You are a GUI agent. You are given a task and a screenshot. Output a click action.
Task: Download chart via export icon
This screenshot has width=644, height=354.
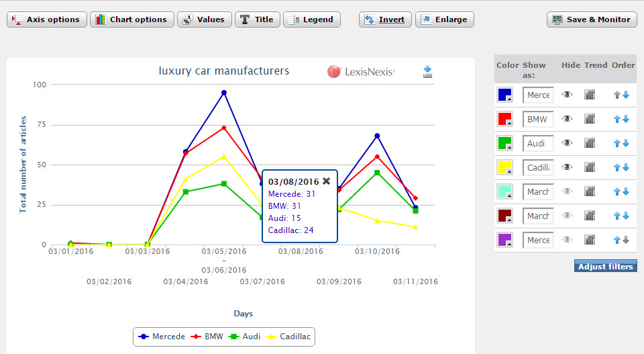click(427, 72)
